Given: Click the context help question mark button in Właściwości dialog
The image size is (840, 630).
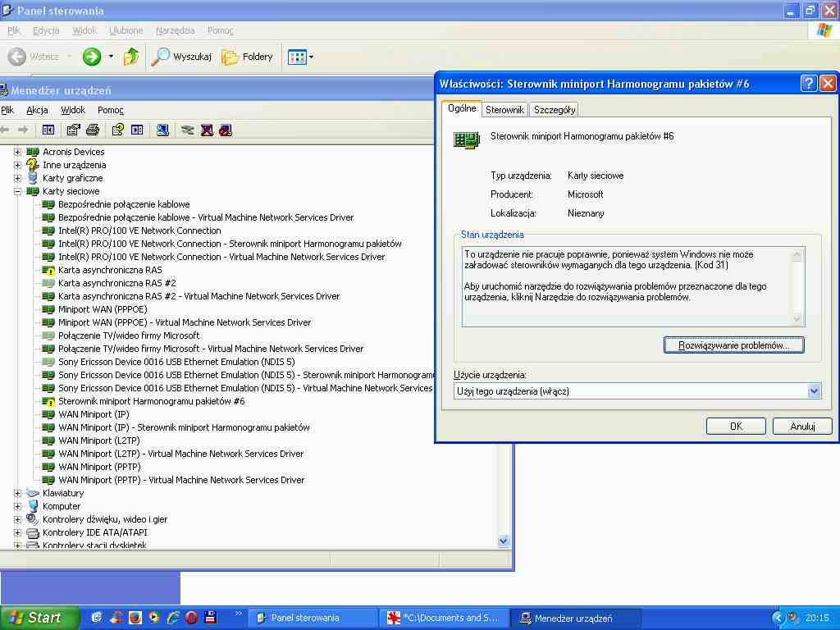Looking at the screenshot, I should click(808, 84).
